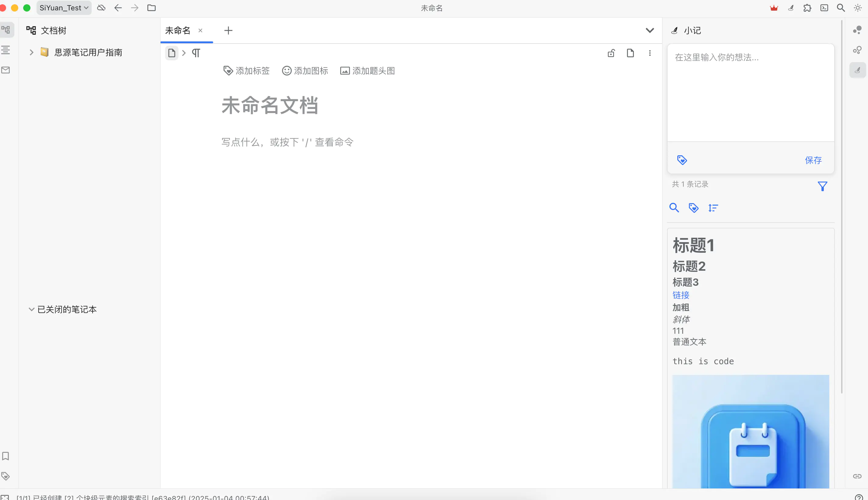Click the memo input field placeholder text

pyautogui.click(x=717, y=57)
